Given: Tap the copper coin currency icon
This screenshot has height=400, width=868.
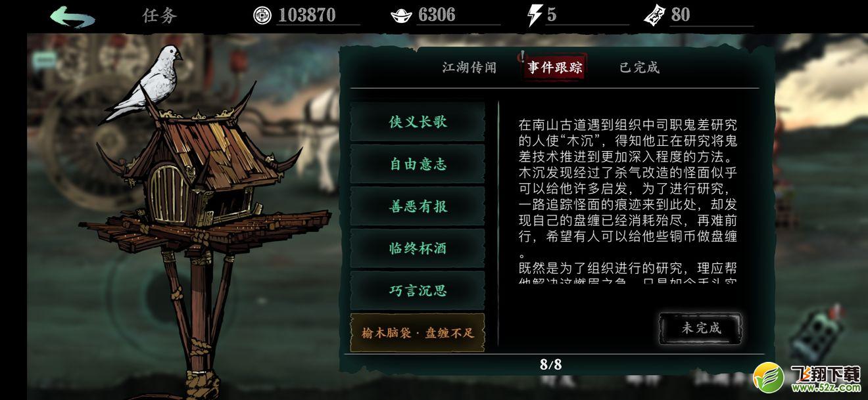Looking at the screenshot, I should (x=262, y=15).
